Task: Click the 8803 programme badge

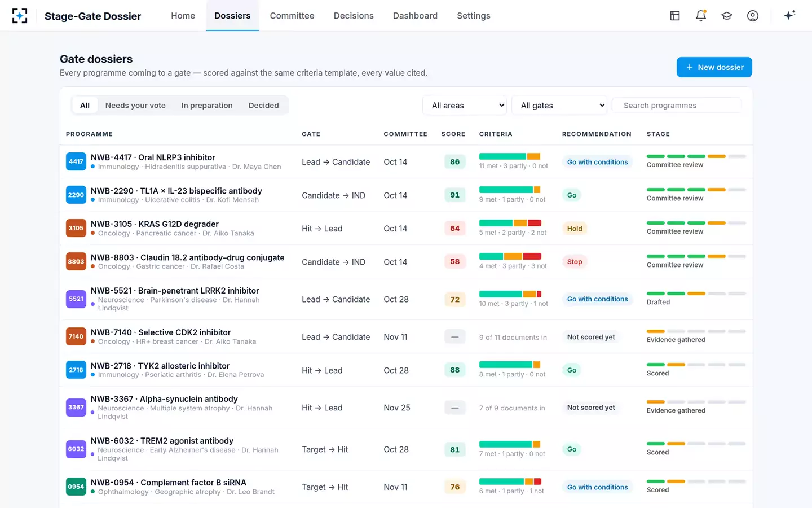Action: point(76,261)
